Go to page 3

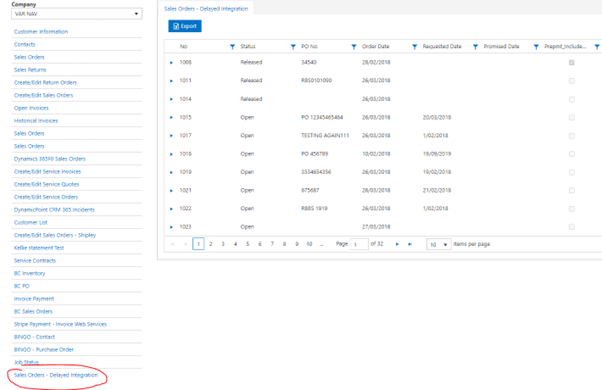(x=223, y=244)
